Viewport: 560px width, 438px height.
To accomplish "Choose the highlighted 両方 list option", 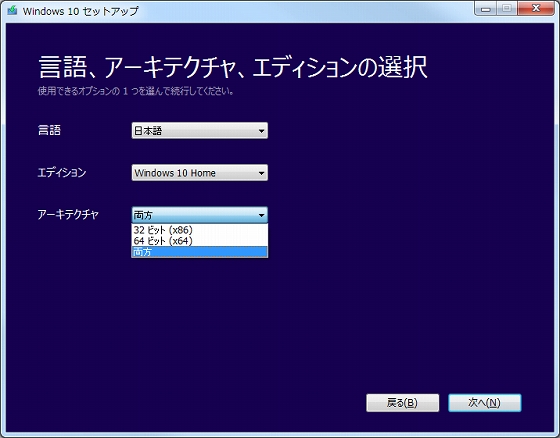I will point(200,252).
